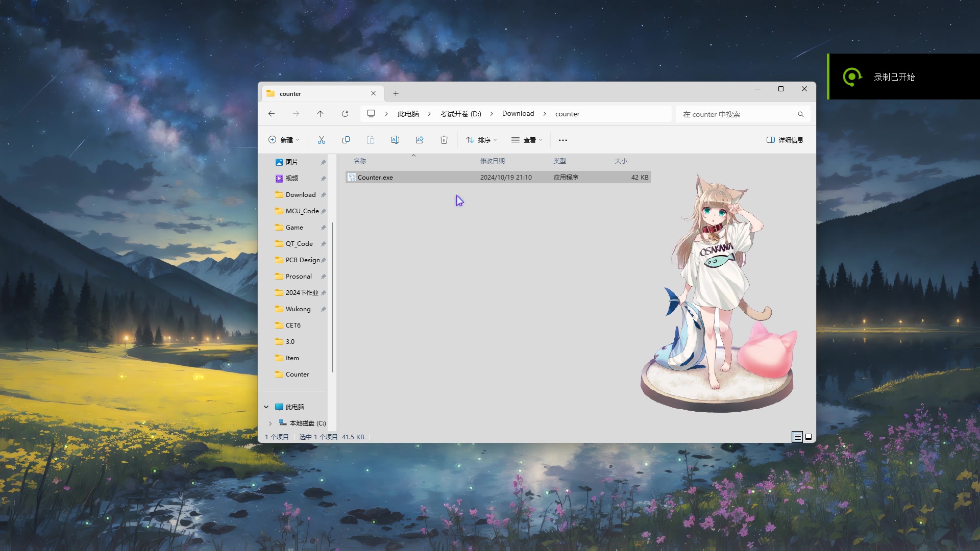Click the Cut scissors icon in toolbar
The image size is (980, 551).
pos(321,140)
